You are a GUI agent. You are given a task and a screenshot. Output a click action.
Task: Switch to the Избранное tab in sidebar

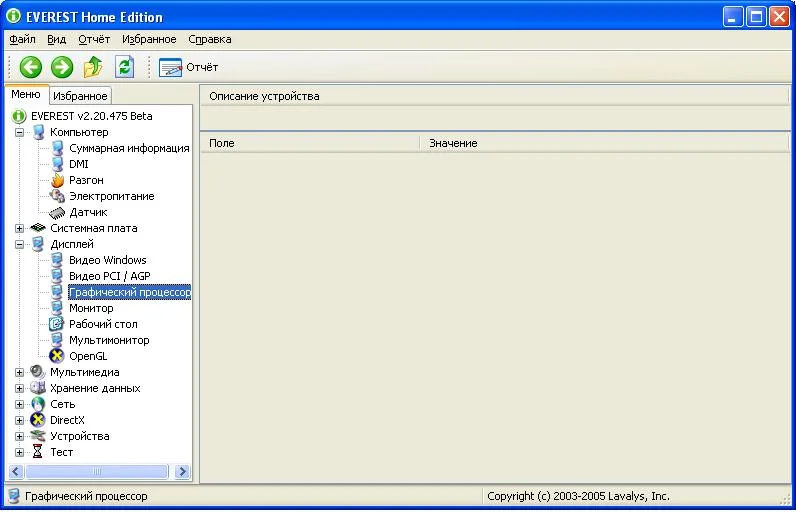80,96
